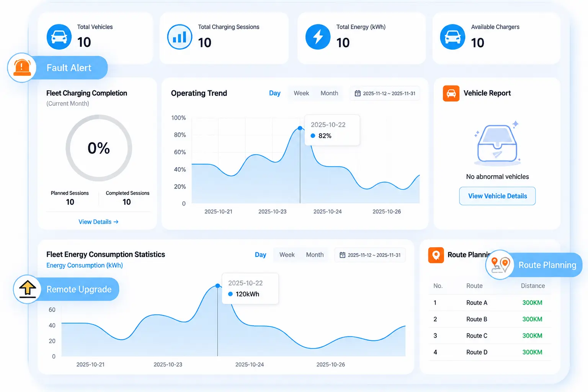Switch Energy Consumption Statistics to Week view
Viewport: 588px width, 392px height.
coord(287,255)
